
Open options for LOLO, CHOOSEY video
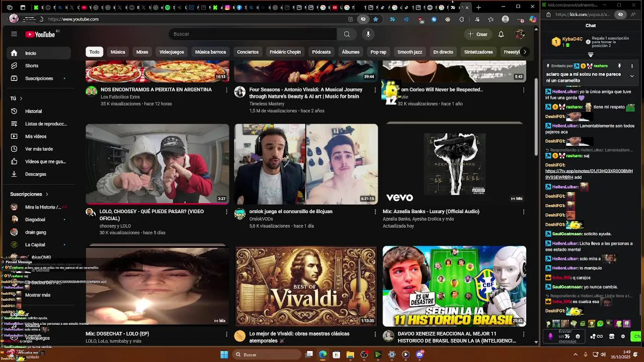point(226,212)
